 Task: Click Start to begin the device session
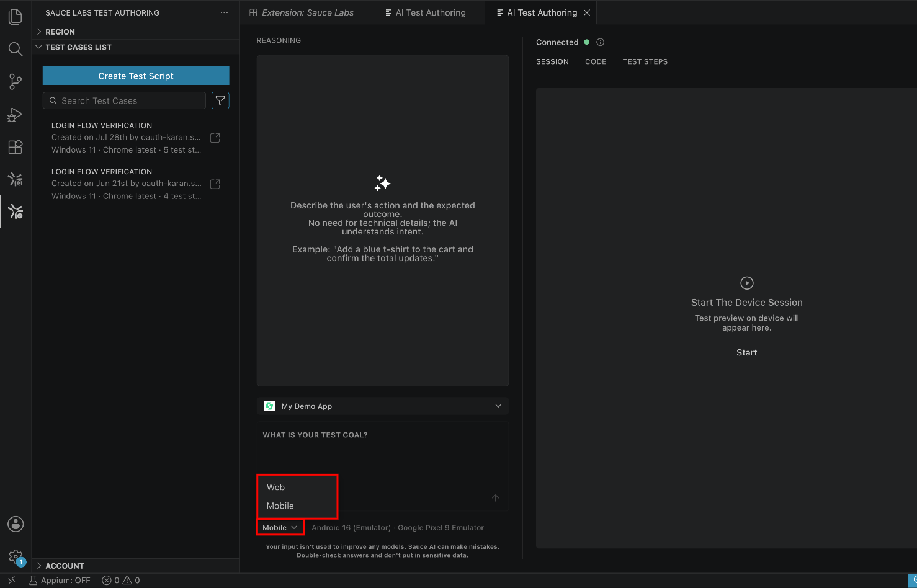coord(747,352)
